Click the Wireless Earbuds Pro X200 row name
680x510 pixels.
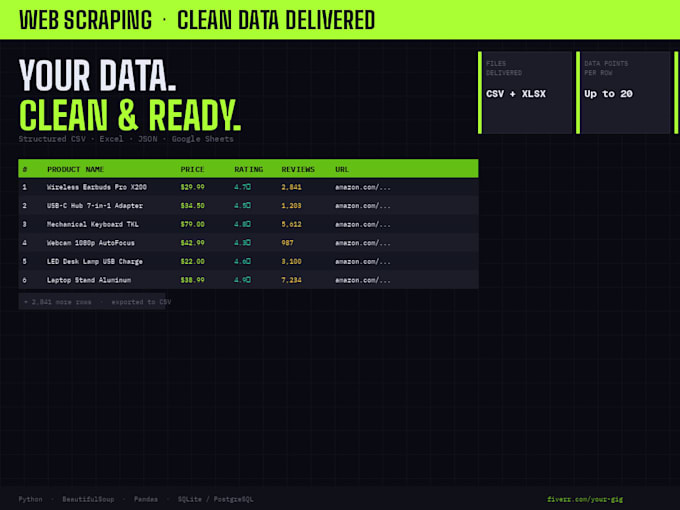97,187
